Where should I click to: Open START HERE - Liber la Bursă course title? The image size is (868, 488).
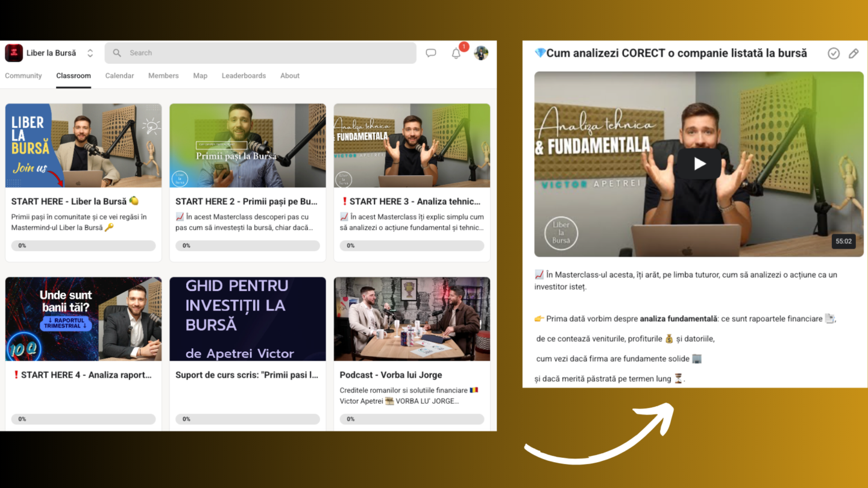[x=75, y=202]
